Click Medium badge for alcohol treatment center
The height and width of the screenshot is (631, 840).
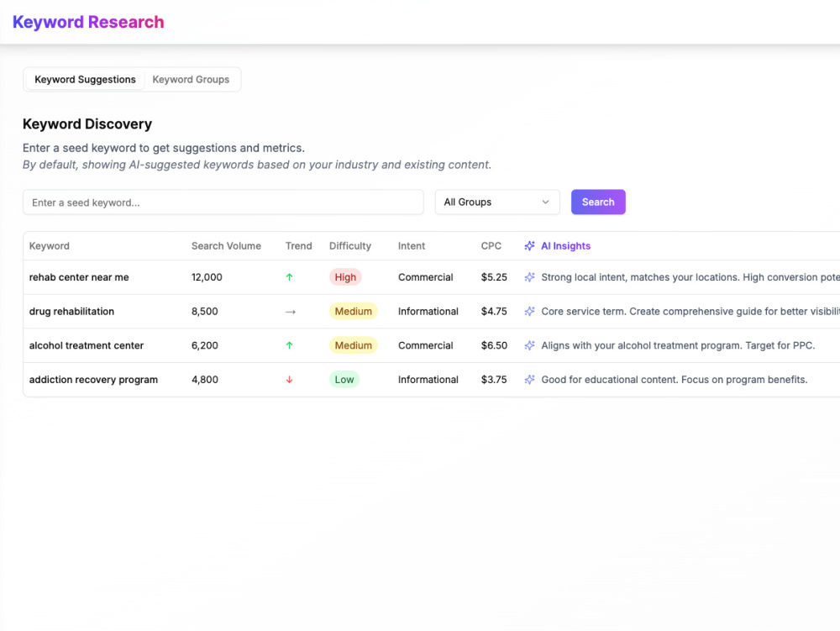(353, 345)
